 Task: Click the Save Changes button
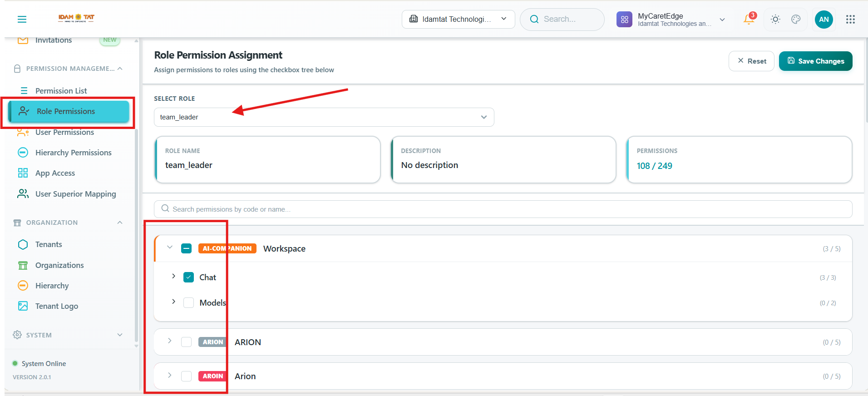click(x=815, y=61)
